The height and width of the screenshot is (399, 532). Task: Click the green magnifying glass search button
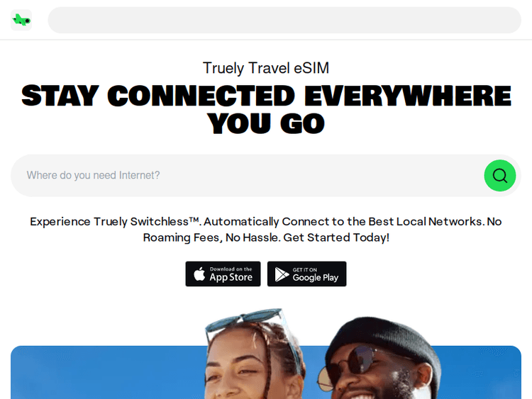[500, 176]
